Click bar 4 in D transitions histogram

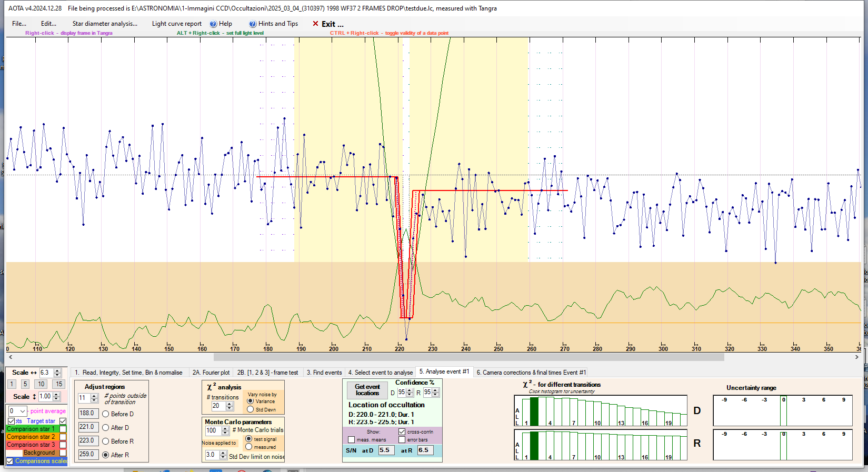point(550,411)
